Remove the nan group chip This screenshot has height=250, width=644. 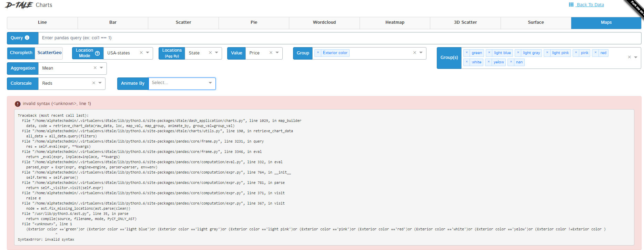pos(511,62)
